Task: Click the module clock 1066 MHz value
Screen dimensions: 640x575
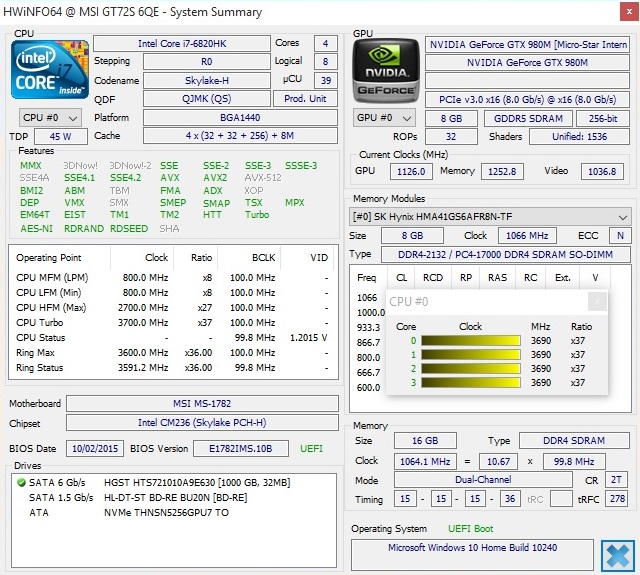Action: click(x=527, y=235)
